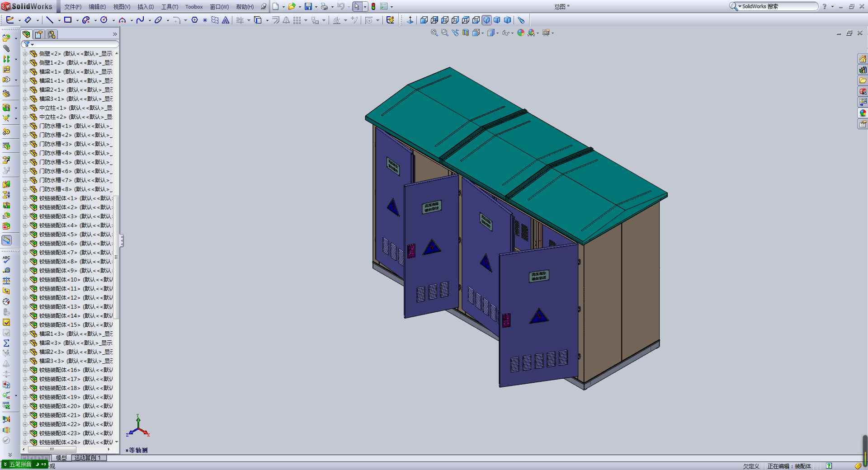Screen dimensions: 868x470
Task: Open the Toolbox menu
Action: (194, 7)
